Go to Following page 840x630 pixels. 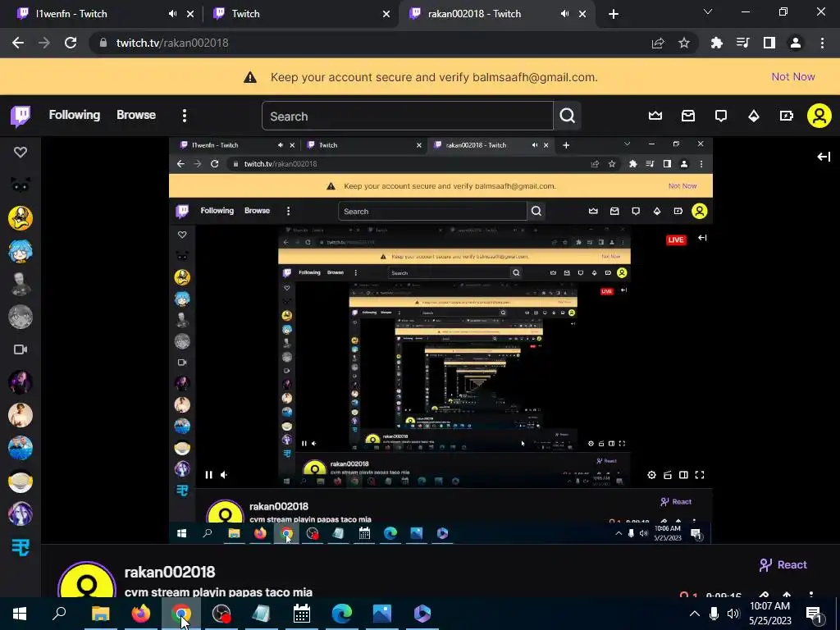point(75,115)
